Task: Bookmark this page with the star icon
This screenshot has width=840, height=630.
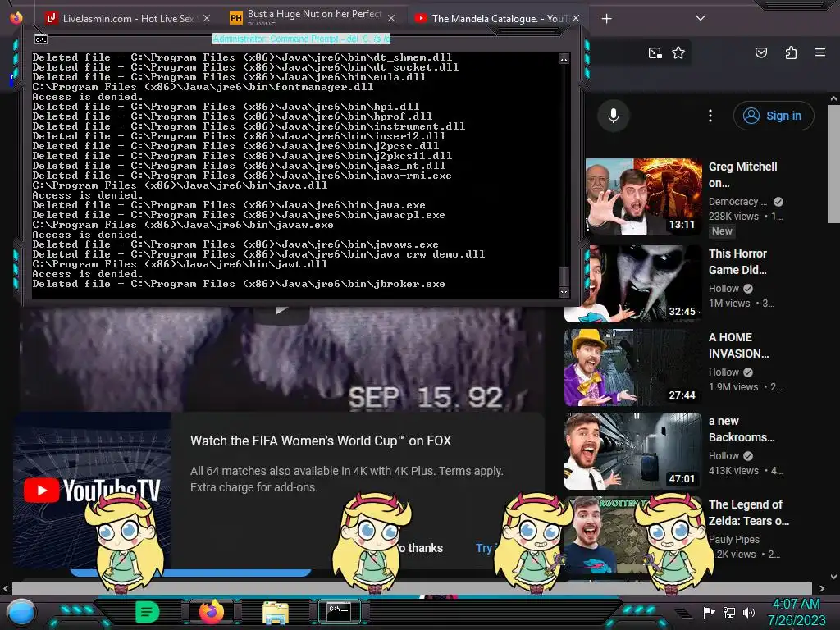Action: tap(678, 52)
